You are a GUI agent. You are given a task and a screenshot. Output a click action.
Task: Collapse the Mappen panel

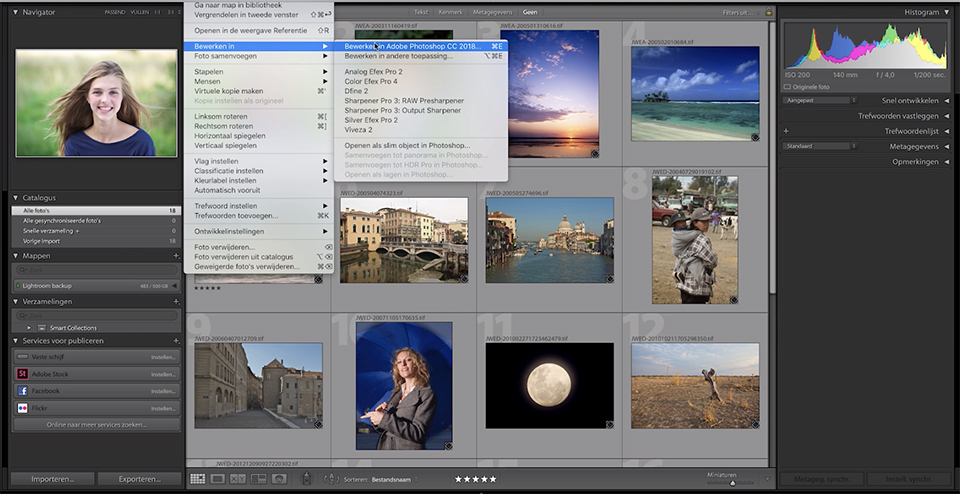(15, 256)
